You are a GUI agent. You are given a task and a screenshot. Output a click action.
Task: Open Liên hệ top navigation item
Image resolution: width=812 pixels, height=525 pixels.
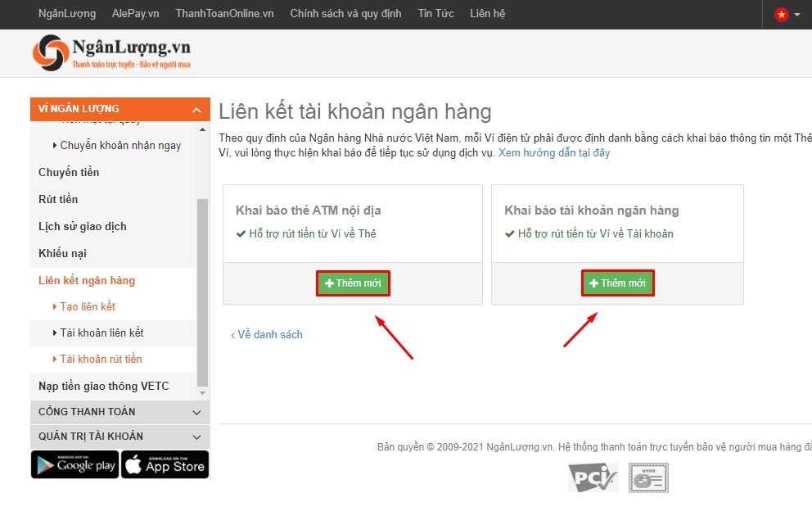(x=487, y=13)
